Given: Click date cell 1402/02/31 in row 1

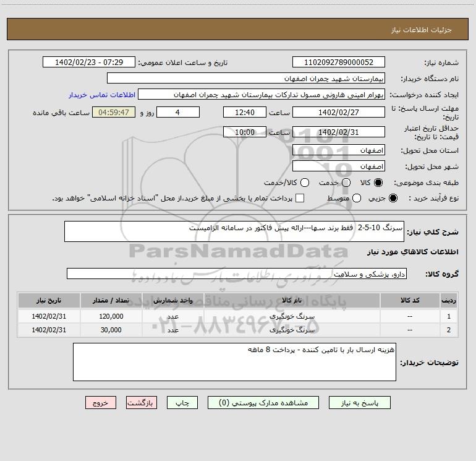Looking at the screenshot, I should pos(49,316).
